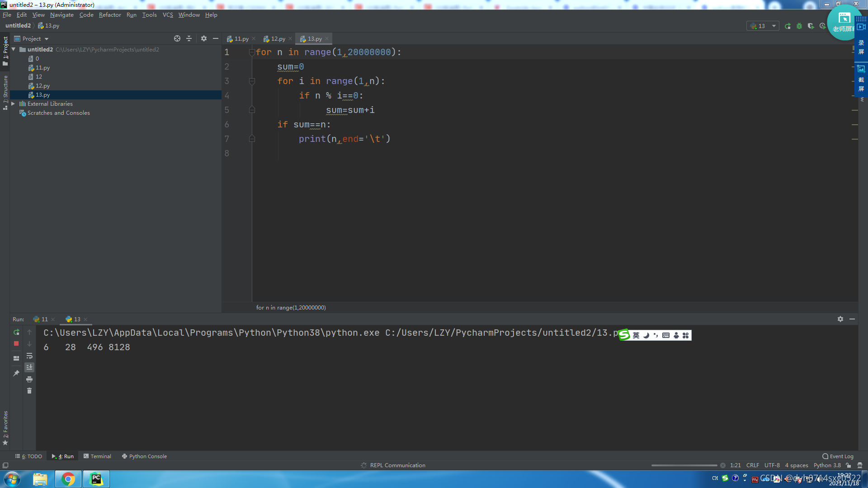Click the Python 3.8 interpreter in status bar
868x488 pixels.
click(x=827, y=465)
